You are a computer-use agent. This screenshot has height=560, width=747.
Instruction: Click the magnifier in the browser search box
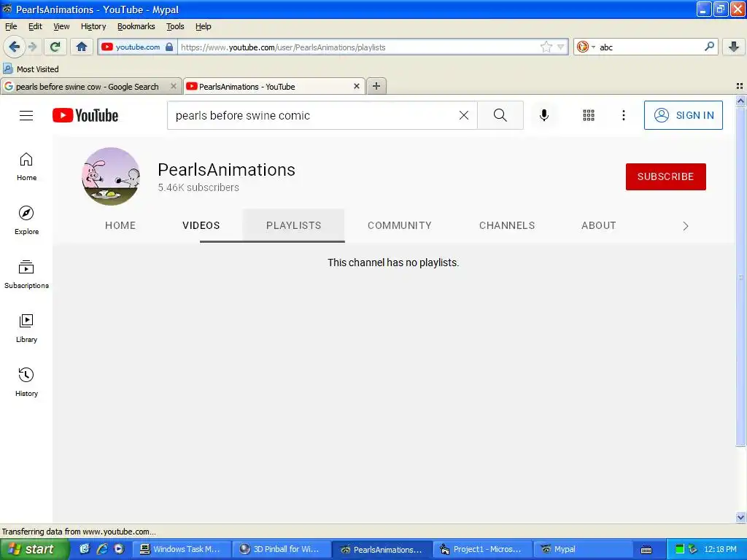point(709,47)
